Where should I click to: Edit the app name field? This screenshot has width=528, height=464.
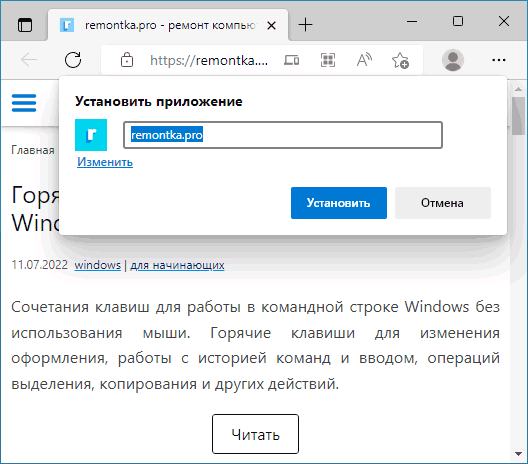283,135
